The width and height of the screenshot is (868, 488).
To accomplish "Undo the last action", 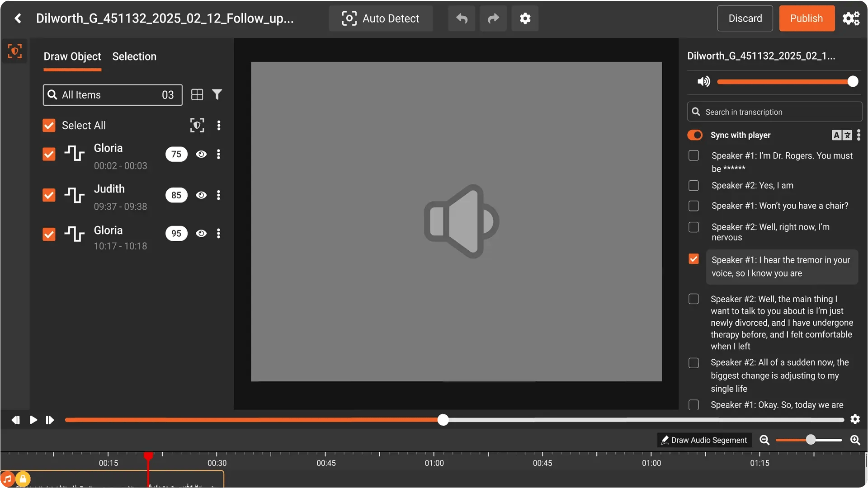I will [x=462, y=19].
